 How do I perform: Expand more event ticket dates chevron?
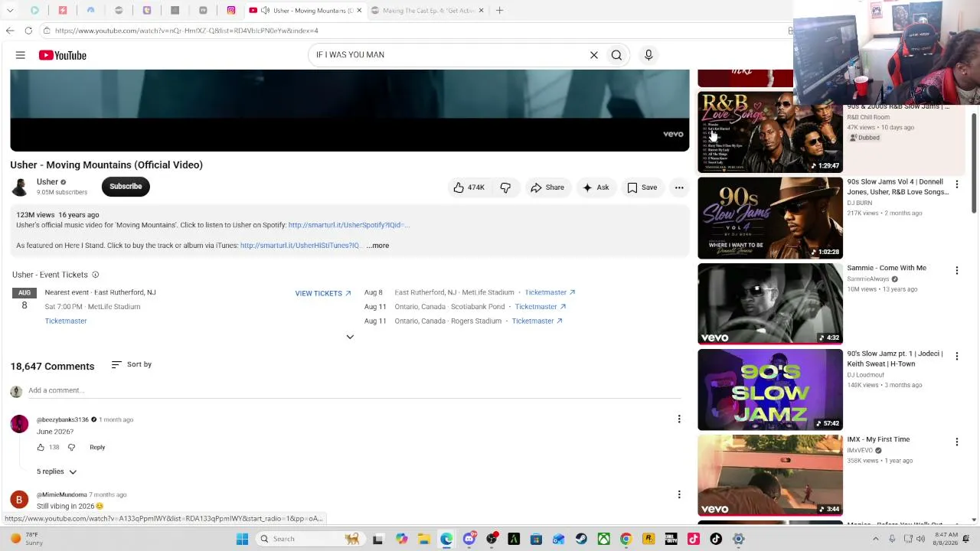350,337
